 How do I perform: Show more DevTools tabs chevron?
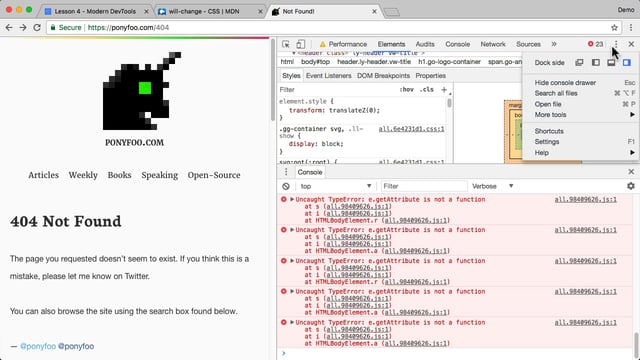point(554,44)
